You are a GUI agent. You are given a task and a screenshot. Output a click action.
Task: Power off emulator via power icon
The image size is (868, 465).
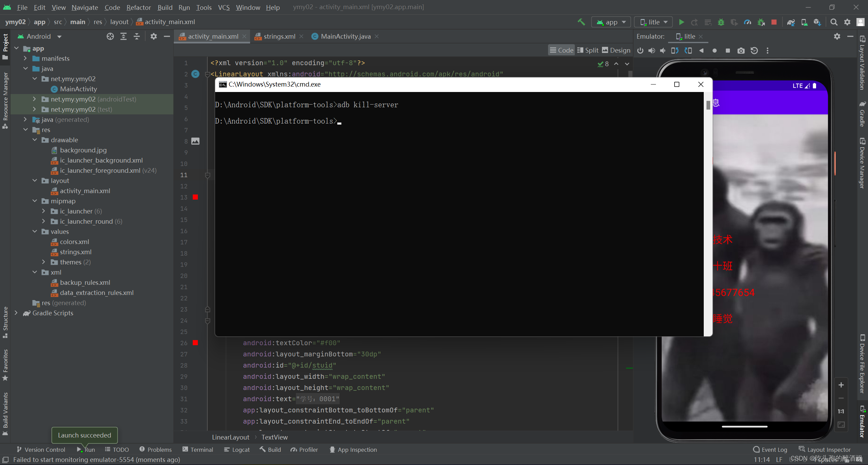(x=640, y=50)
